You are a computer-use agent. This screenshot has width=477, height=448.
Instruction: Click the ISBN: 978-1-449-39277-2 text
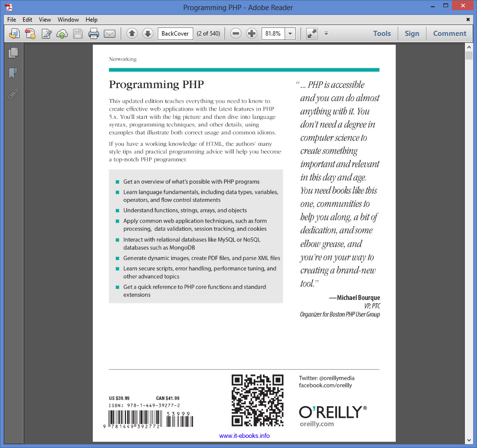(144, 405)
